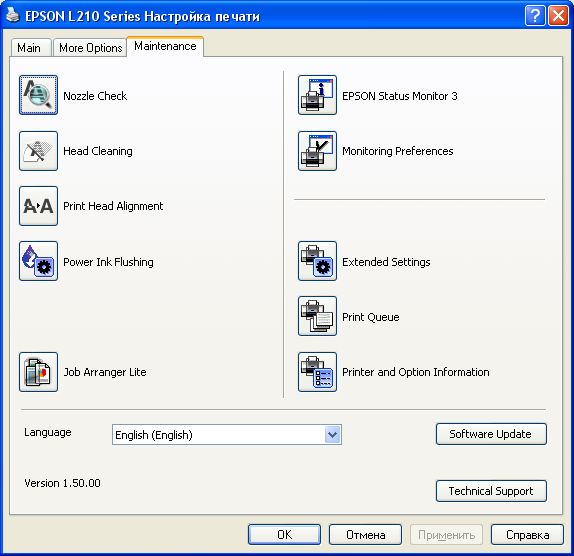Open Printer and Option Information icon

coord(317,372)
